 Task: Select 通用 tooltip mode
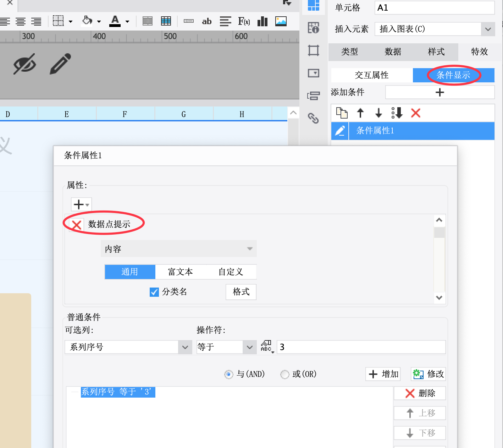[x=130, y=272]
